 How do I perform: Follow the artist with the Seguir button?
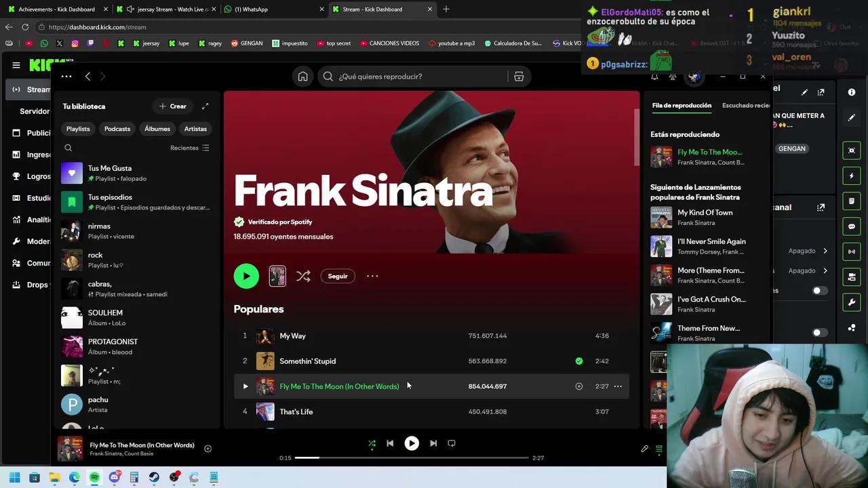coord(338,276)
